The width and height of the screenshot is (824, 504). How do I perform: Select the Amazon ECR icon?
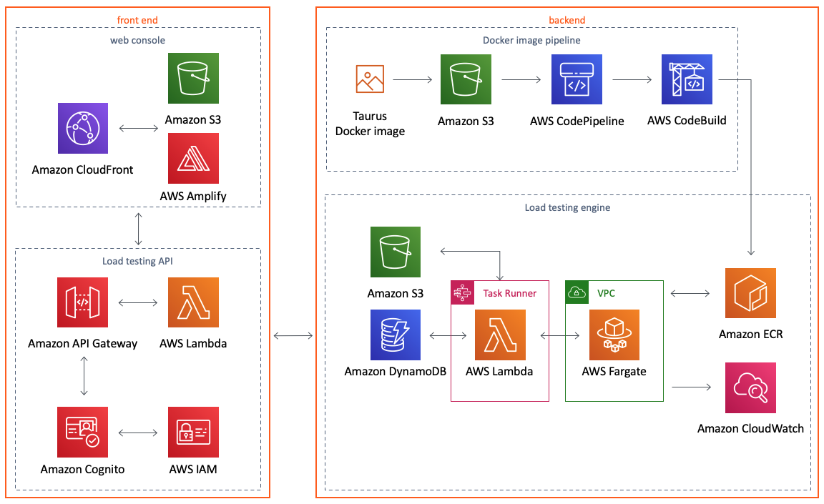point(750,293)
